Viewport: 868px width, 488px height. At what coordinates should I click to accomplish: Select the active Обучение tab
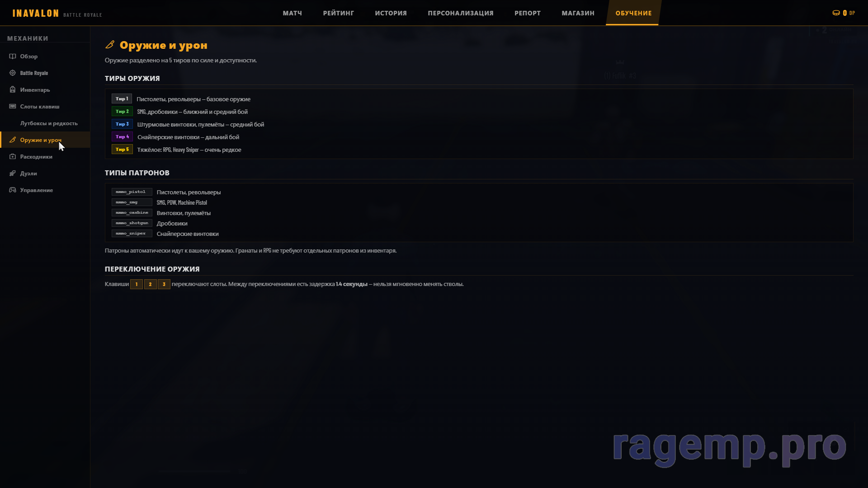click(x=633, y=13)
